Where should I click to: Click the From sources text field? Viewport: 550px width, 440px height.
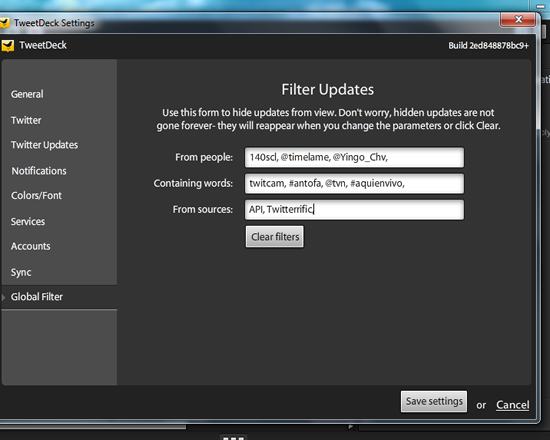click(x=354, y=210)
